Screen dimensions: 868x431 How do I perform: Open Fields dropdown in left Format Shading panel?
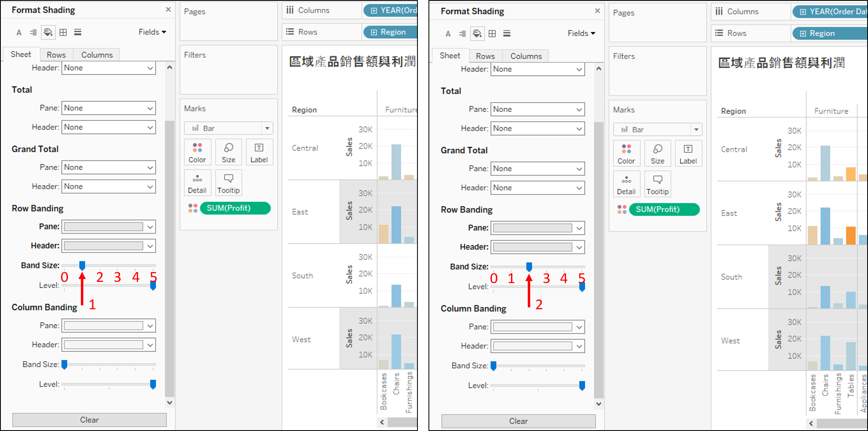coord(152,32)
